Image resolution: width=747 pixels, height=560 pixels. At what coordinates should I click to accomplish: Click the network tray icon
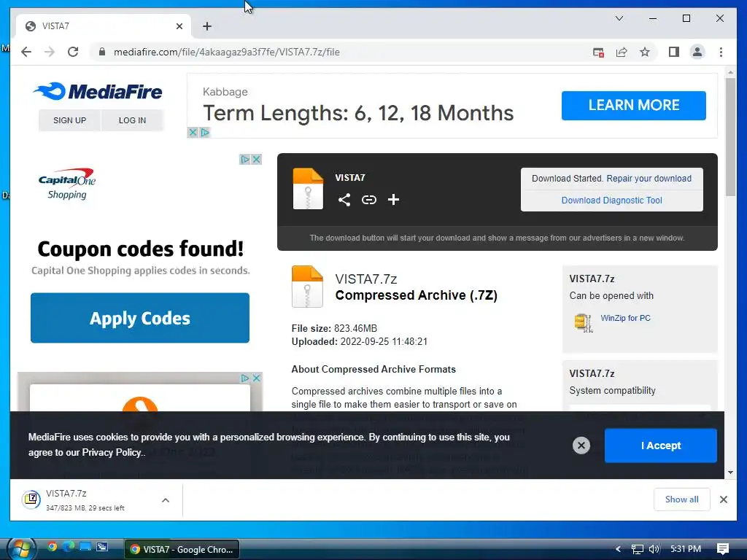[x=637, y=549]
